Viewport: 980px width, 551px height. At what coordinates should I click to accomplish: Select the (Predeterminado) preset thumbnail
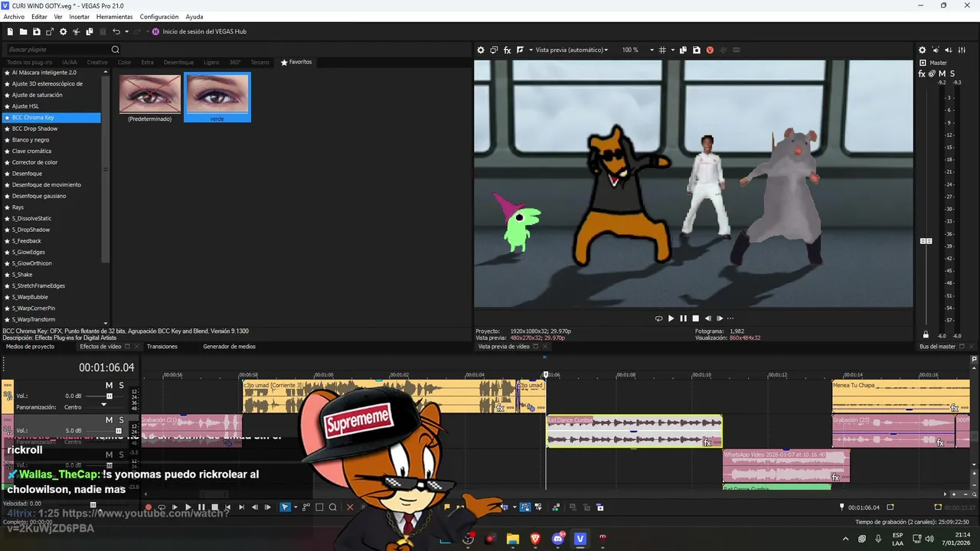coord(150,98)
